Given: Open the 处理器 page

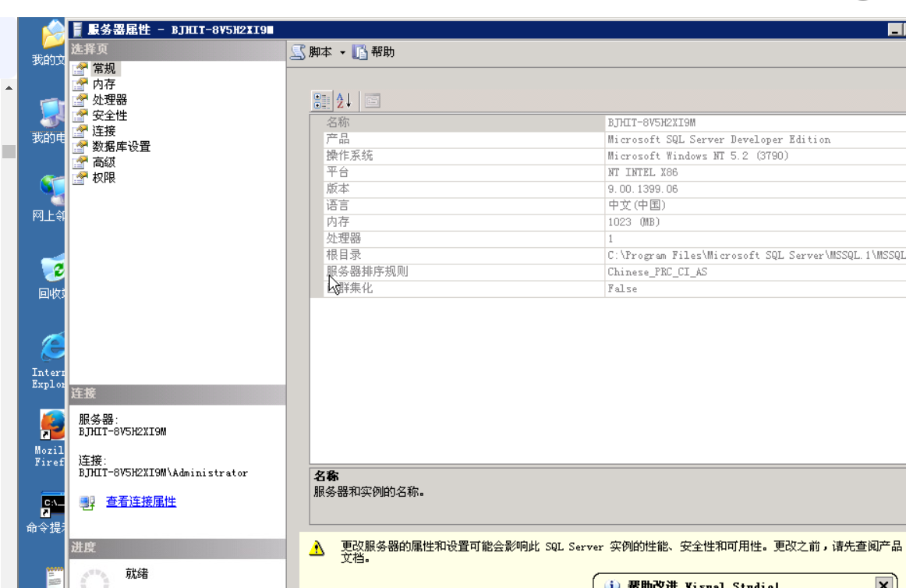Looking at the screenshot, I should click(x=110, y=100).
